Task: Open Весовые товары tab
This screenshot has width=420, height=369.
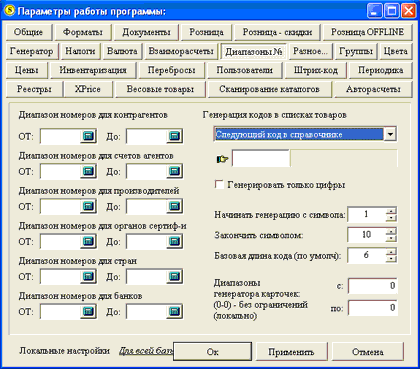Action: 160,89
